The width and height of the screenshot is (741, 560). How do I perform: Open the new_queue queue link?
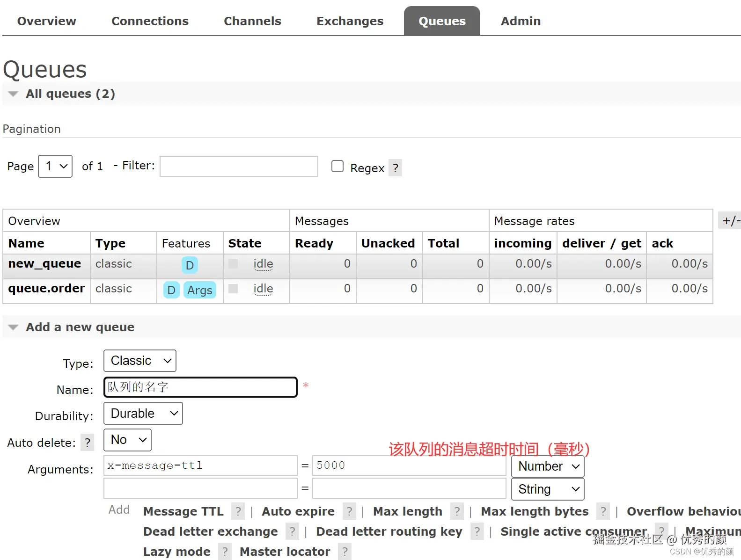click(45, 264)
